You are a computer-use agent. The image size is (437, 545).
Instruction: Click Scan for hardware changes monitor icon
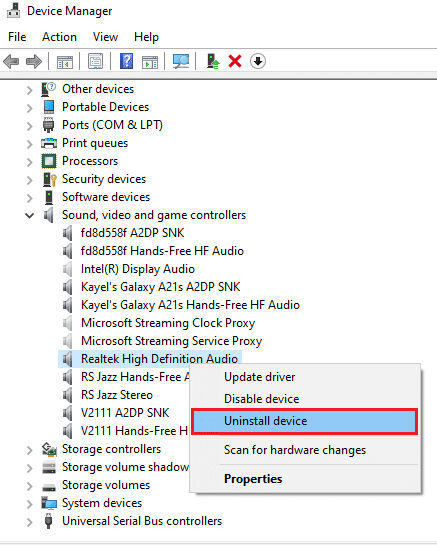click(181, 62)
